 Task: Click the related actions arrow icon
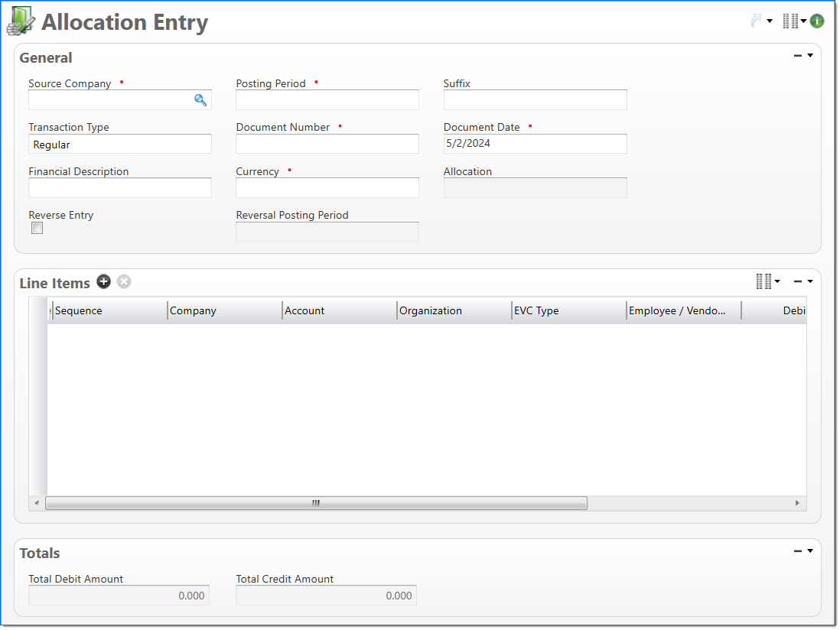pos(757,21)
